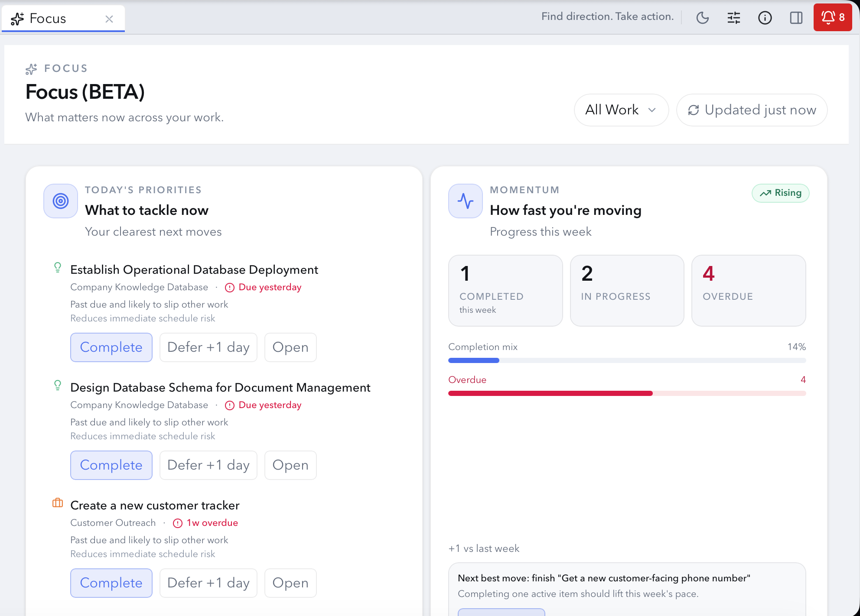The width and height of the screenshot is (860, 616).
Task: Click the Completion mix progress bar
Action: click(x=627, y=360)
